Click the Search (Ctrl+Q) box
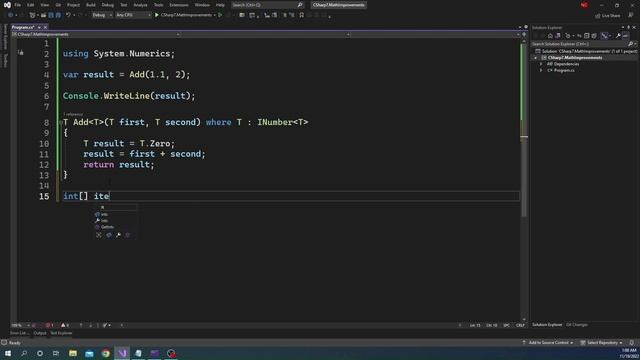This screenshot has width=640, height=360. (267, 5)
